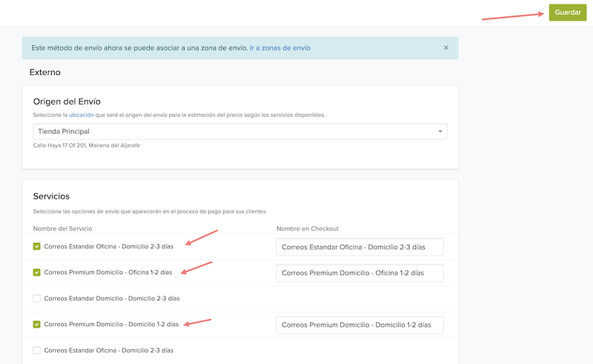Focus checkout name field for Premium Domicilio - Oficina
The image size is (593, 364).
(x=359, y=273)
